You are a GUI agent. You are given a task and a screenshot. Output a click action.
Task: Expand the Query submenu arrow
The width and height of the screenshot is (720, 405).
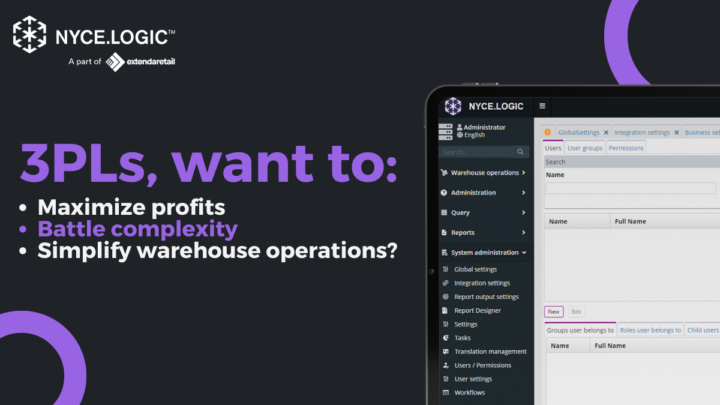[523, 213]
